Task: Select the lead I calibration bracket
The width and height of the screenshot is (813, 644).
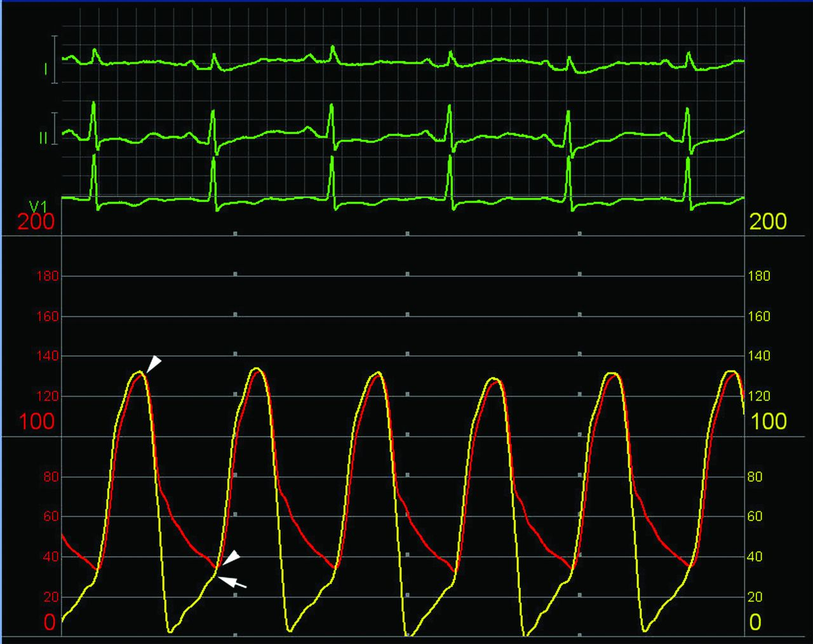Action: pyautogui.click(x=56, y=60)
